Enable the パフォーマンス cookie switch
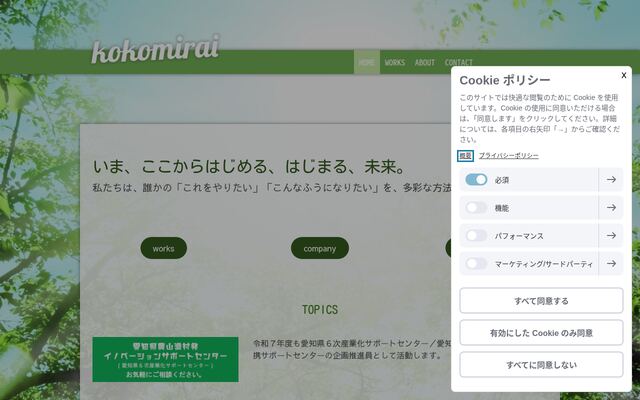The image size is (640, 400). click(476, 236)
